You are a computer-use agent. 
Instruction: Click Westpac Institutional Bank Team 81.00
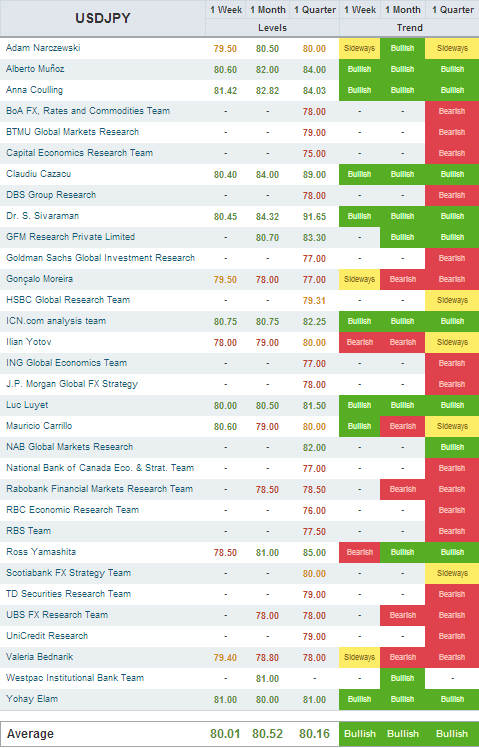(x=267, y=678)
